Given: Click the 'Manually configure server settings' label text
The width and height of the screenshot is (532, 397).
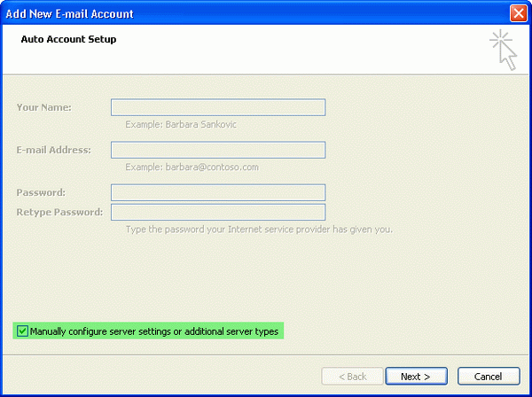Looking at the screenshot, I should click(154, 331).
